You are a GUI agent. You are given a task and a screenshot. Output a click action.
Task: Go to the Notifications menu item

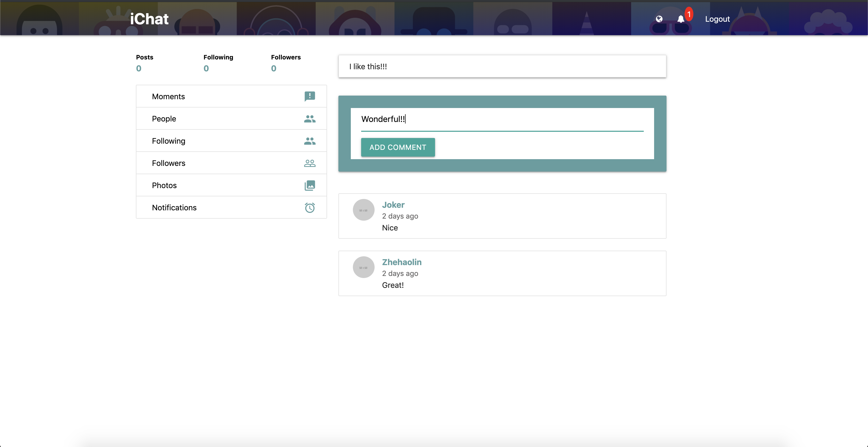[174, 208]
